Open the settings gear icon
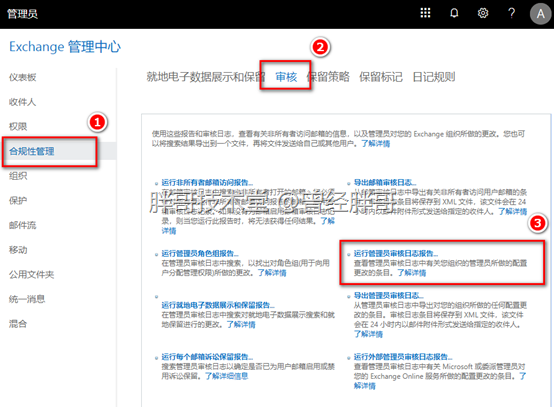The width and height of the screenshot is (554, 407). tap(483, 13)
